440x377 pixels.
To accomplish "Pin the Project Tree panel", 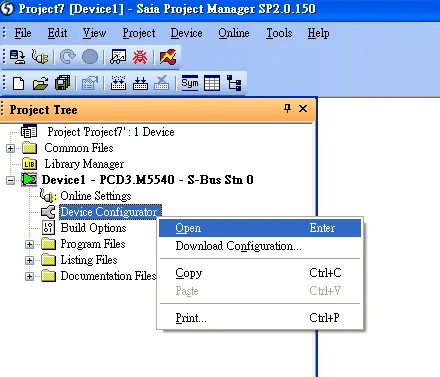I will tap(287, 108).
